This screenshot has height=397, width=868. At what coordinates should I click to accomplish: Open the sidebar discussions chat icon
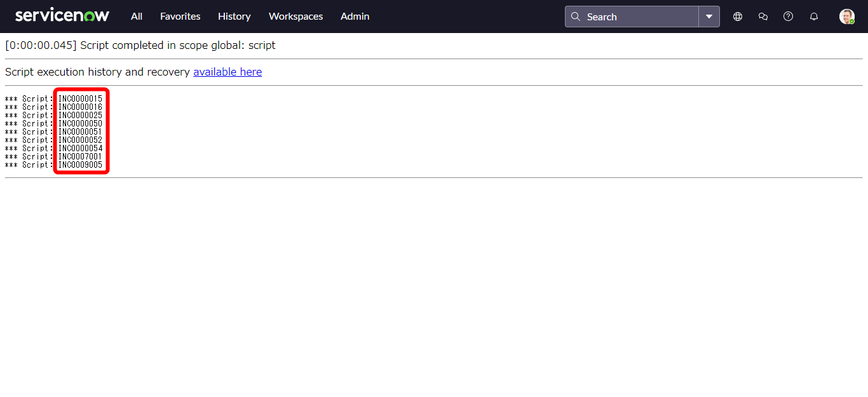763,17
